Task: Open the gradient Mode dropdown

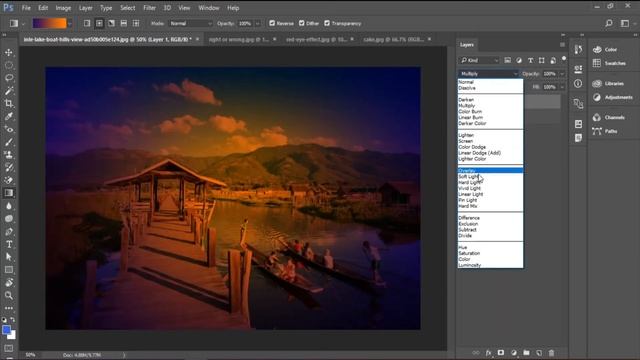Action: (x=191, y=23)
